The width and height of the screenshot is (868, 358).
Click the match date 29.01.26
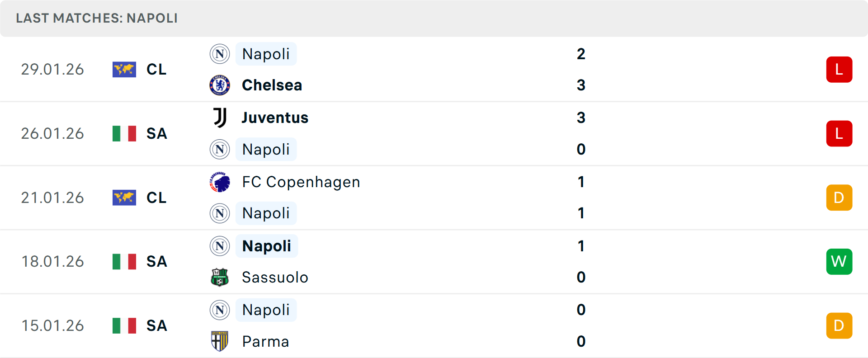point(52,70)
